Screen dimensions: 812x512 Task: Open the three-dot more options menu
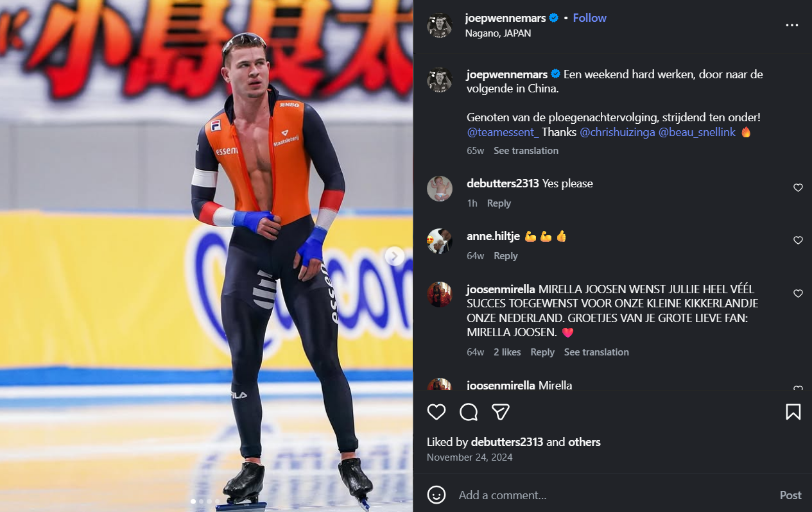click(x=792, y=25)
